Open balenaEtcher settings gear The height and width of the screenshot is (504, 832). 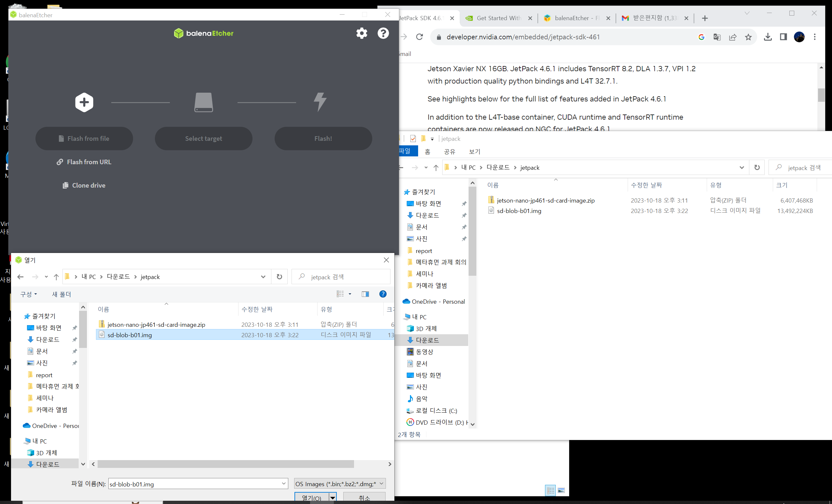coord(361,33)
